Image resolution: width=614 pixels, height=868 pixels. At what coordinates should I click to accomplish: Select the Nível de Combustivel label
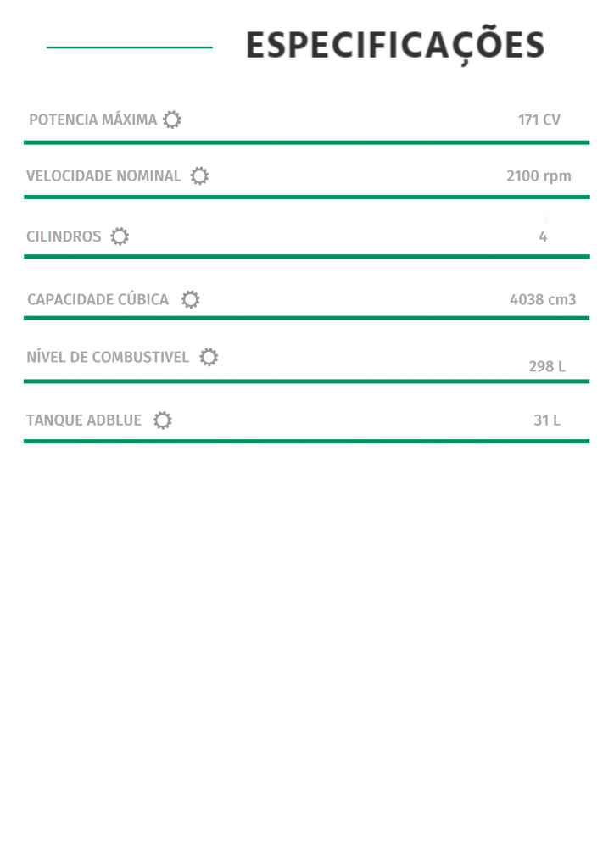pos(108,357)
